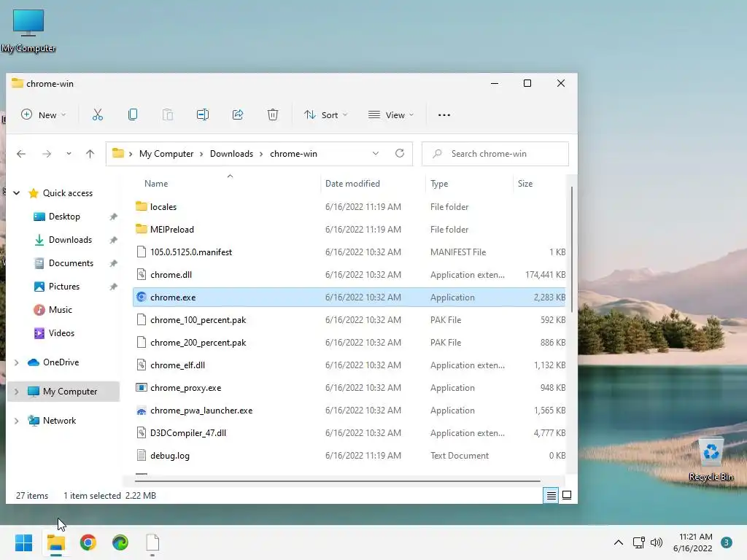Click the Paste clipboard icon
The image size is (747, 560).
pos(168,114)
